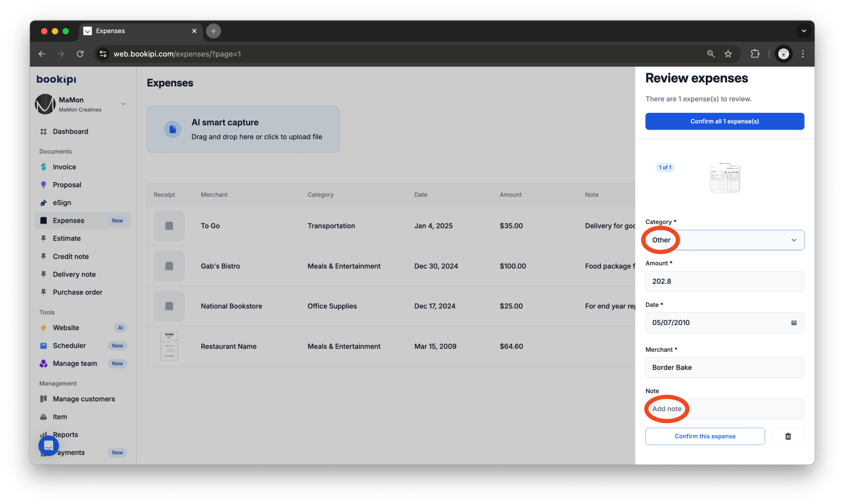Click the trash icon to delete the expense
The width and height of the screenshot is (845, 504).
(x=788, y=436)
